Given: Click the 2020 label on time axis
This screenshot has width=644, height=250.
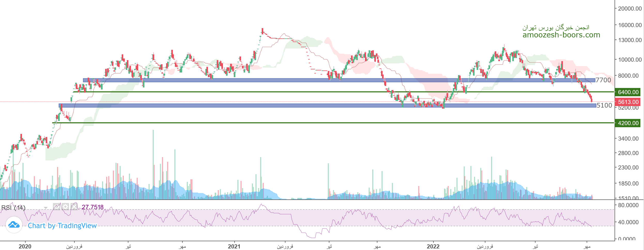Looking at the screenshot, I should coord(25,246).
